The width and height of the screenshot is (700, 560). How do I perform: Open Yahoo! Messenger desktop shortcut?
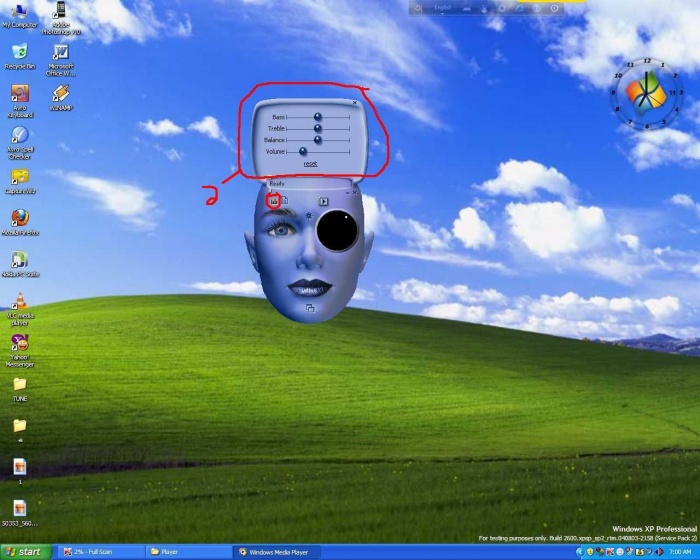tap(20, 351)
